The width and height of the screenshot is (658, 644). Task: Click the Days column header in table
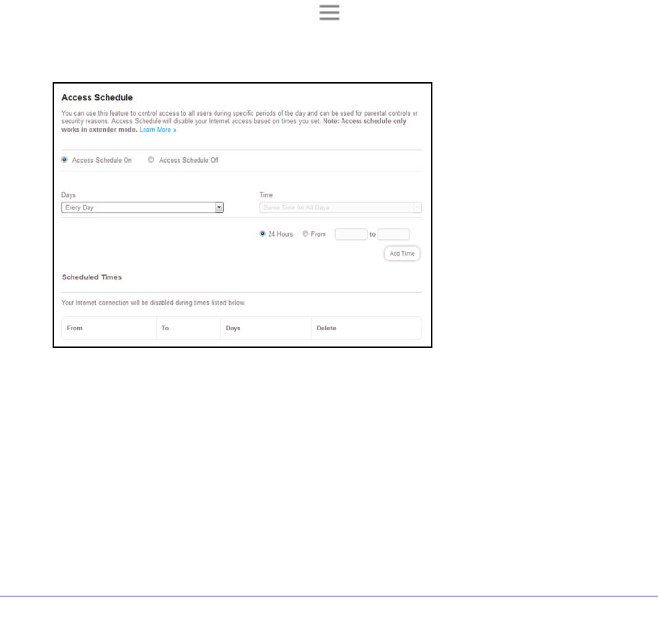(233, 328)
